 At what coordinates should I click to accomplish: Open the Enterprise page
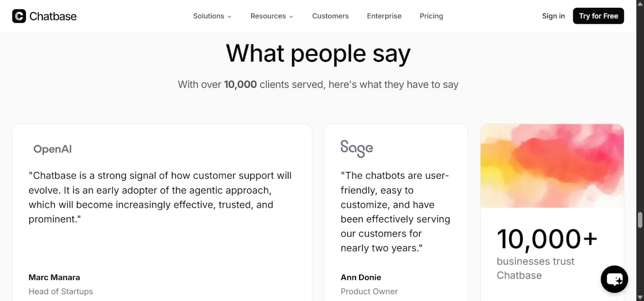pos(384,16)
